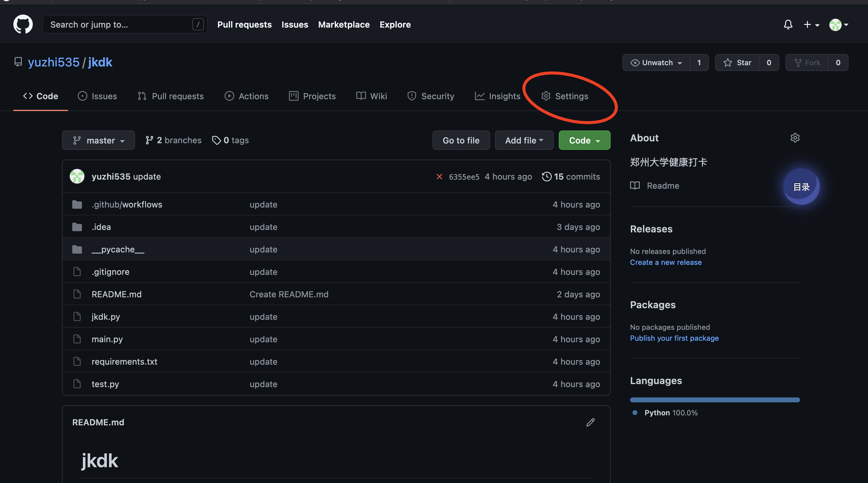Viewport: 868px width, 483px height.
Task: Switch to the repository Issues tab
Action: pyautogui.click(x=97, y=96)
